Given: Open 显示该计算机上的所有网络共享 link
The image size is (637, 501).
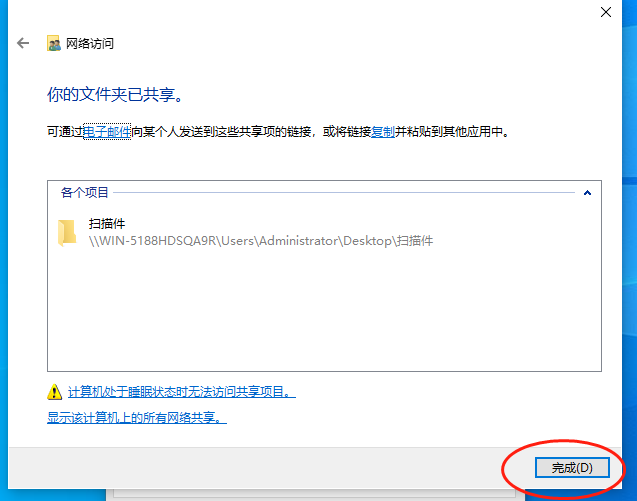Looking at the screenshot, I should (137, 417).
